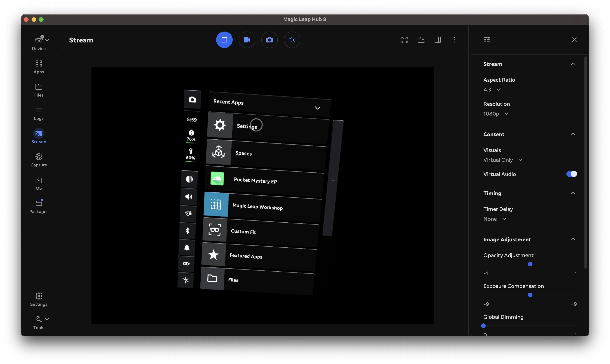Open the Resolution 1080p dropdown
The image size is (610, 364).
[x=496, y=114]
